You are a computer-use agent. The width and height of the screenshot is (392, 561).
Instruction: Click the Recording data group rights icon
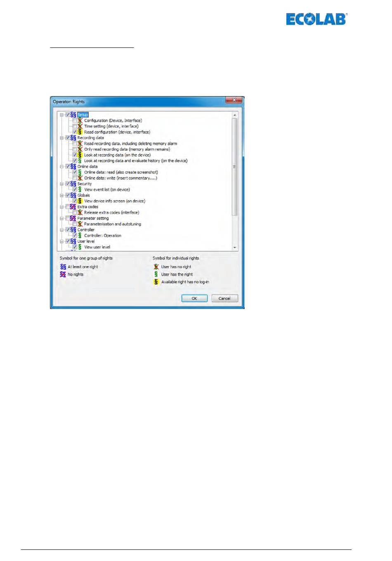[73, 138]
